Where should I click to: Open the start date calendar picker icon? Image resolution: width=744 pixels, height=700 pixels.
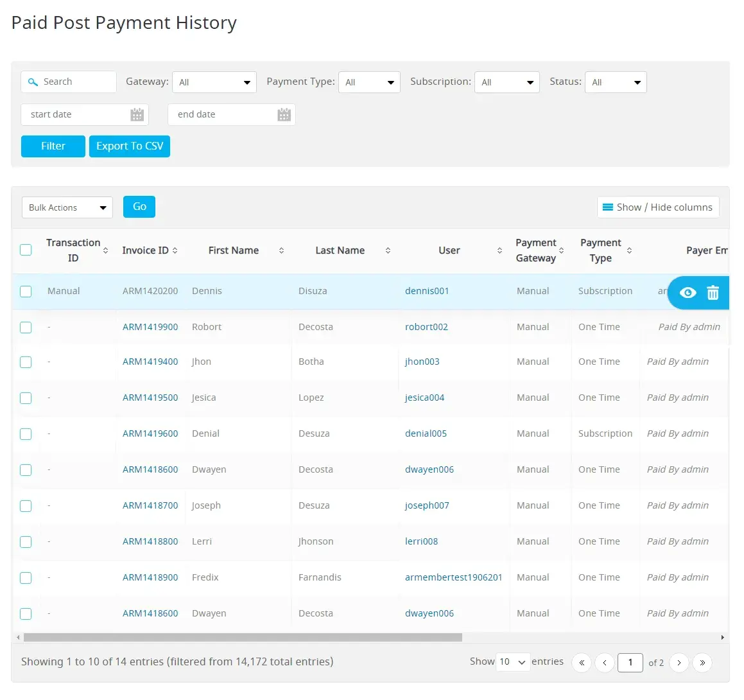point(137,115)
